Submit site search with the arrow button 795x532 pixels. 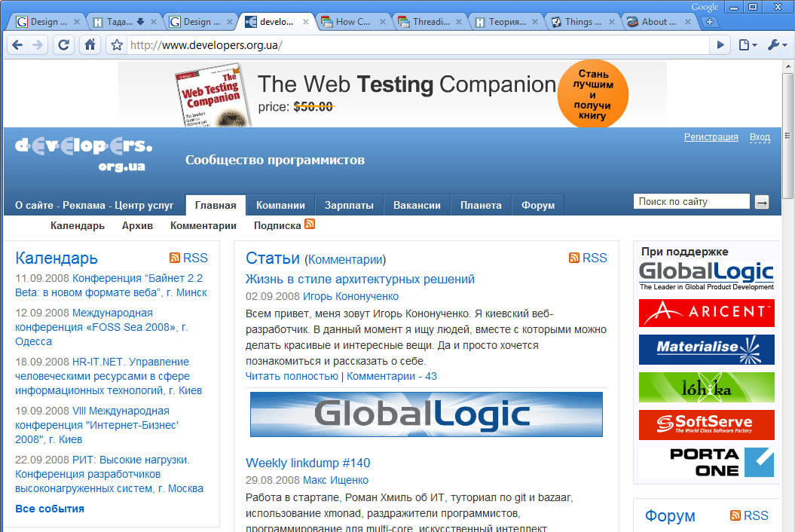(762, 202)
